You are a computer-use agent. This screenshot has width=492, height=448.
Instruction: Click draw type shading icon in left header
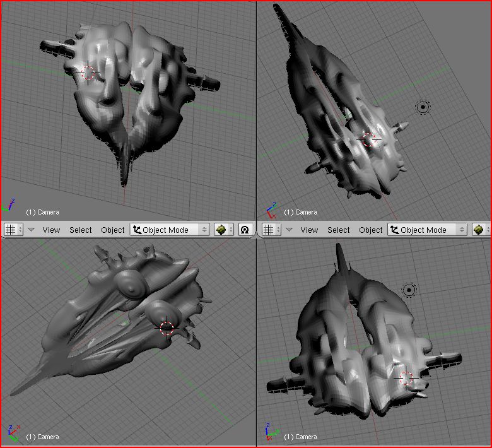(223, 230)
